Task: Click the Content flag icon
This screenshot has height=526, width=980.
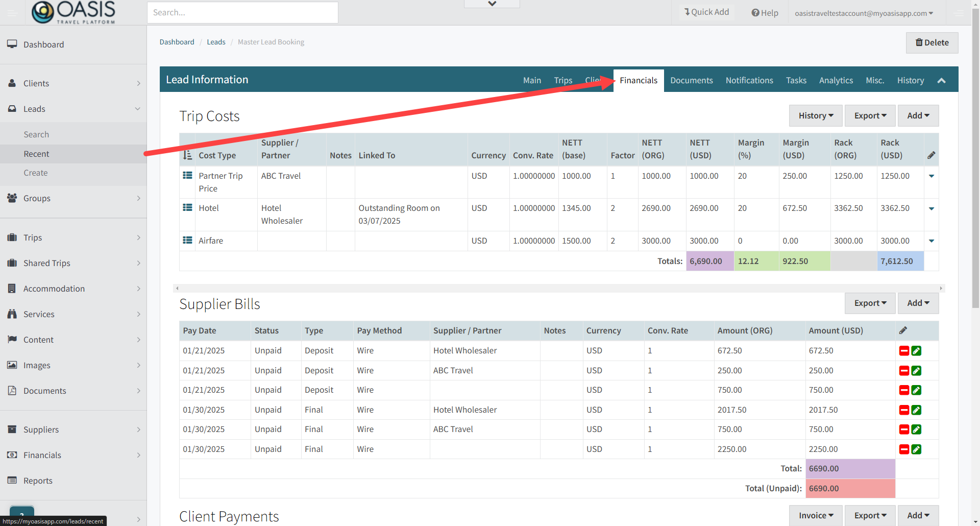Action: coord(12,340)
